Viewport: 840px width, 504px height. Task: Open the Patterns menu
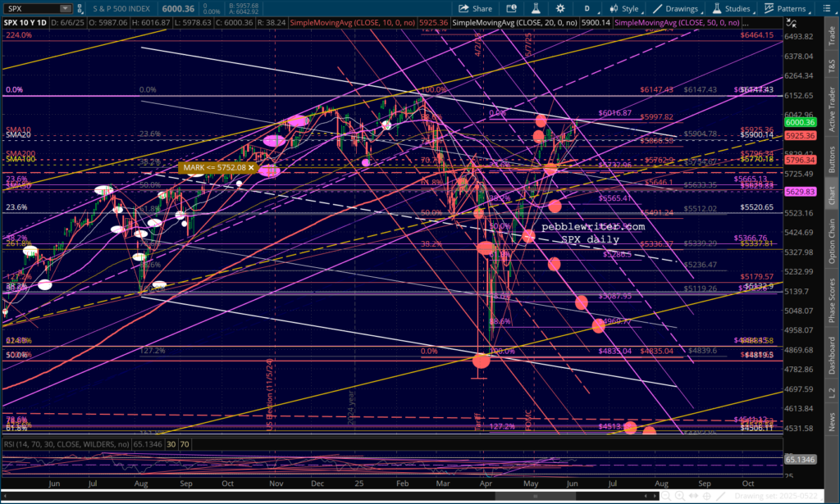pyautogui.click(x=785, y=8)
